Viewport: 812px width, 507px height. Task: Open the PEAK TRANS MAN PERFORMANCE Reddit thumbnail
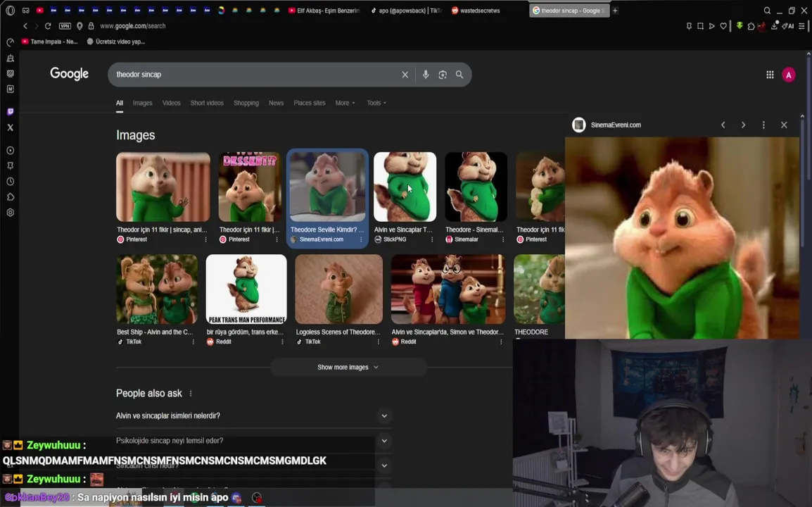246,289
